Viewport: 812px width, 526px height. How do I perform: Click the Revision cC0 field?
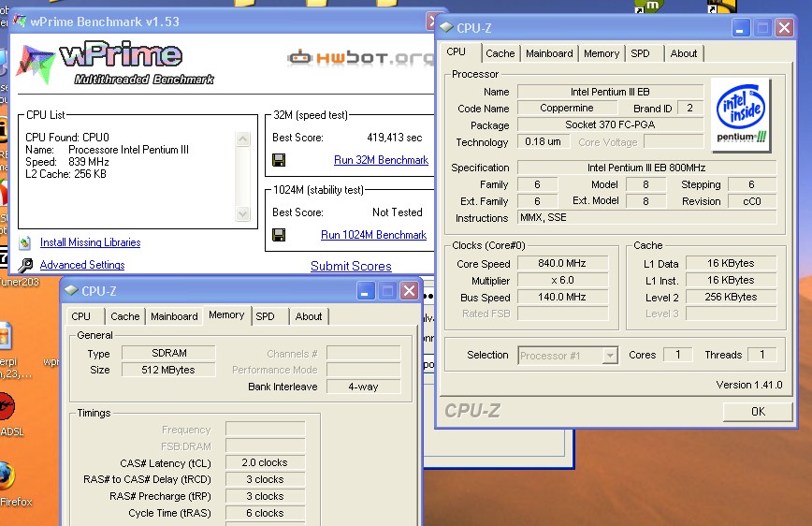point(752,201)
